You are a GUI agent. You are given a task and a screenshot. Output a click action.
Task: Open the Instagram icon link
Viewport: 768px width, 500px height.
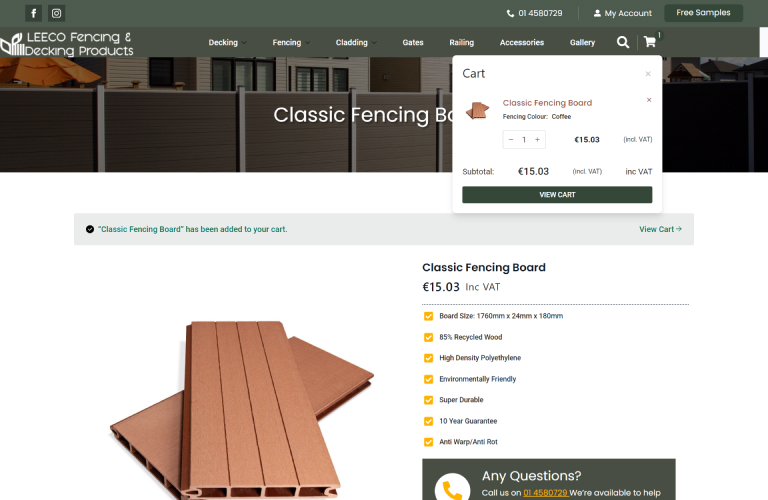[56, 13]
